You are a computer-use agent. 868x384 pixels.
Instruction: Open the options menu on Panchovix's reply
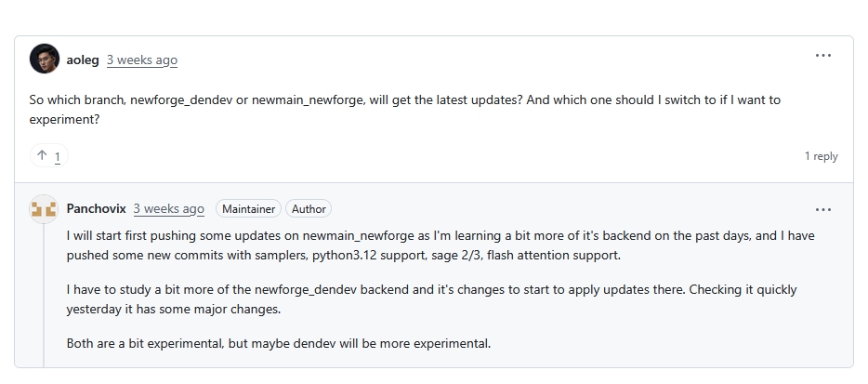(822, 210)
